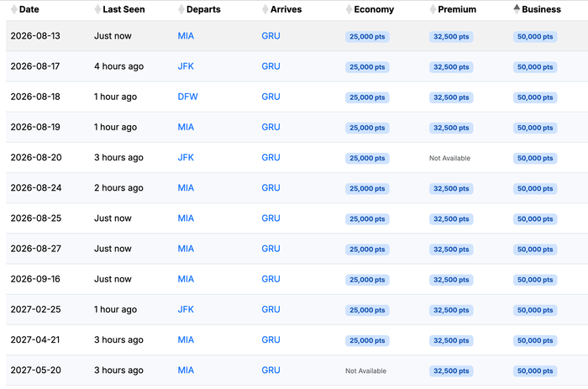Choose 50,000 pts business fare on 2027-04-21
This screenshot has height=389, width=588.
[535, 340]
